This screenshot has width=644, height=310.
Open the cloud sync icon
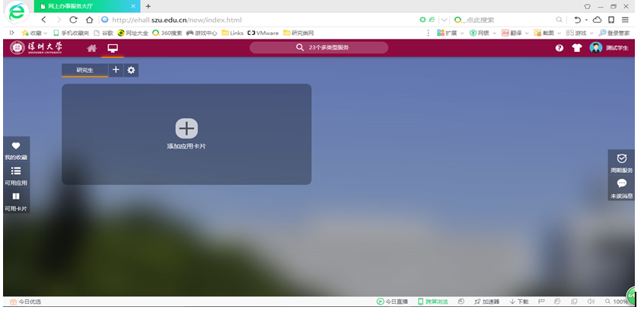click(x=597, y=20)
